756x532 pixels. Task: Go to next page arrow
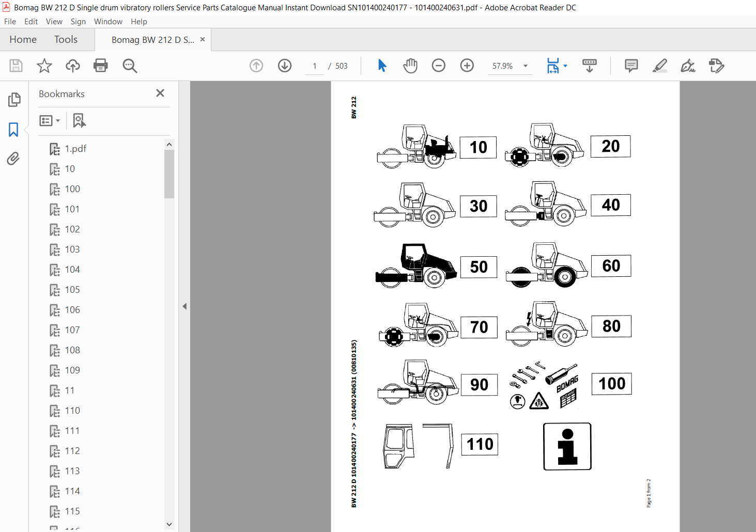point(285,66)
